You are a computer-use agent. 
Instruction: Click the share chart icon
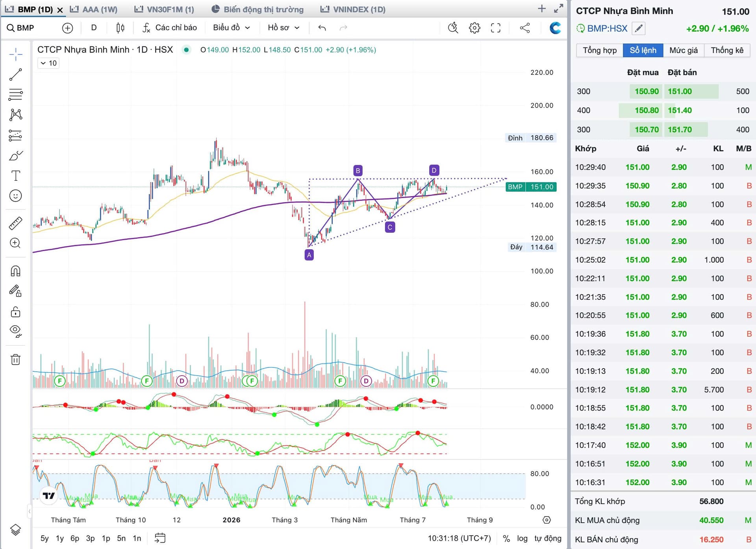[x=524, y=28]
